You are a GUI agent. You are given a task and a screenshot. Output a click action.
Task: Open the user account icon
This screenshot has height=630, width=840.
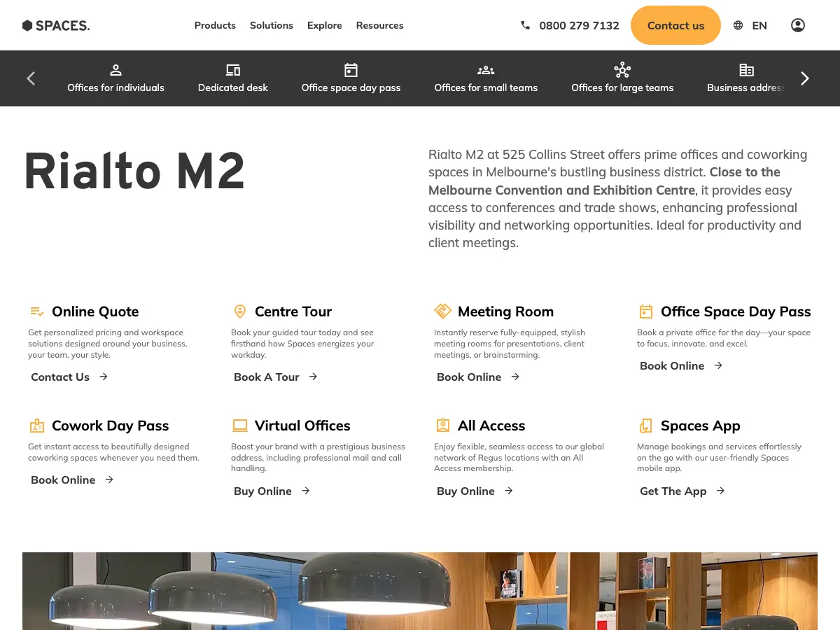tap(798, 25)
